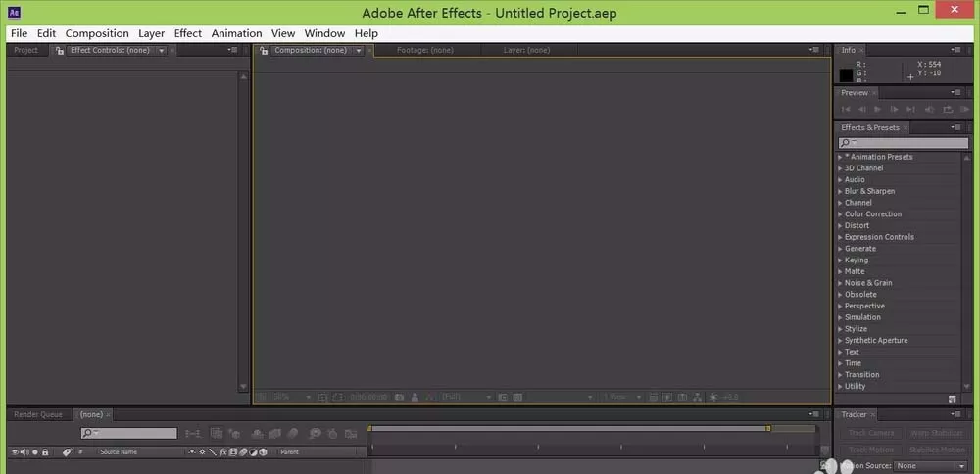The width and height of the screenshot is (980, 474).
Task: Click the 3D layer cube column header
Action: click(263, 452)
